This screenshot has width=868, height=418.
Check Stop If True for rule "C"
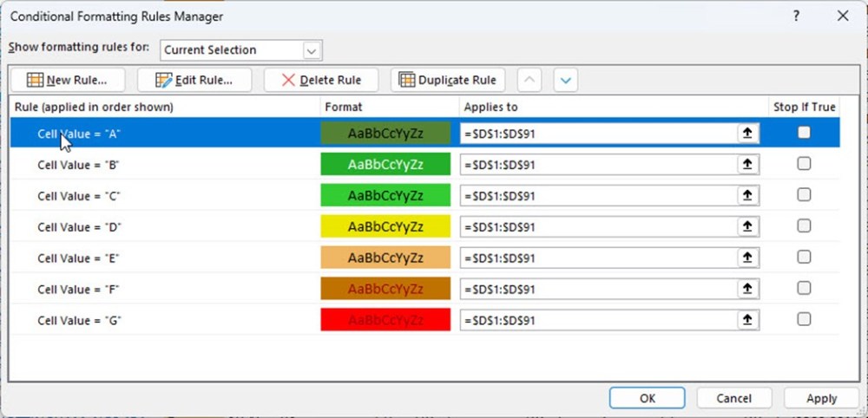pyautogui.click(x=804, y=195)
